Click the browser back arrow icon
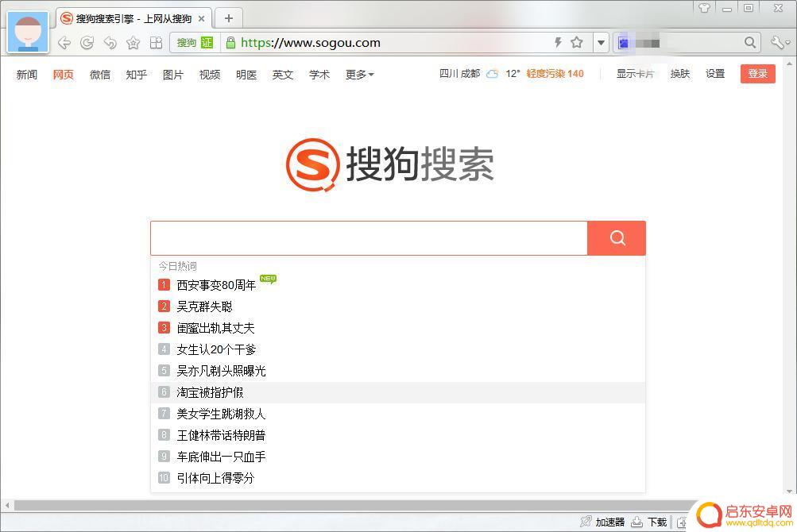Viewport: 797px width, 532px height. tap(64, 43)
